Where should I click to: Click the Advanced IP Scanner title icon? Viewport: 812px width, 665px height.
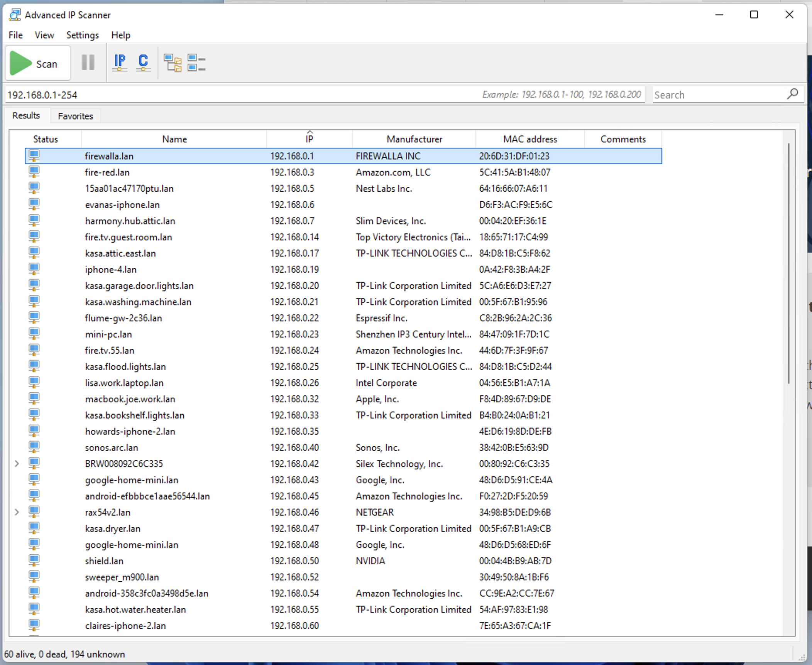tap(15, 15)
